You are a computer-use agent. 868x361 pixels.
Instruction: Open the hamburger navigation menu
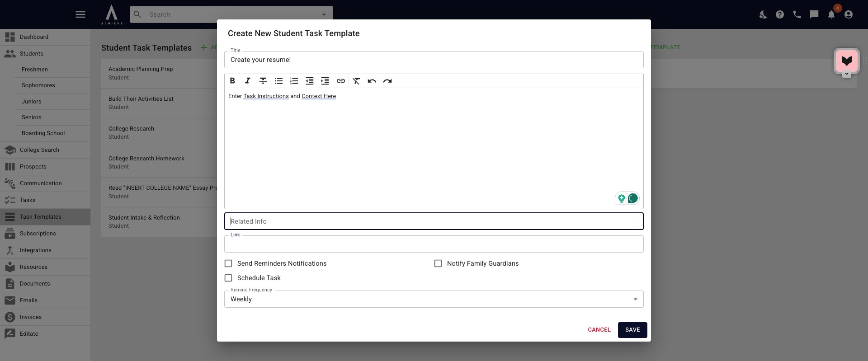click(80, 14)
